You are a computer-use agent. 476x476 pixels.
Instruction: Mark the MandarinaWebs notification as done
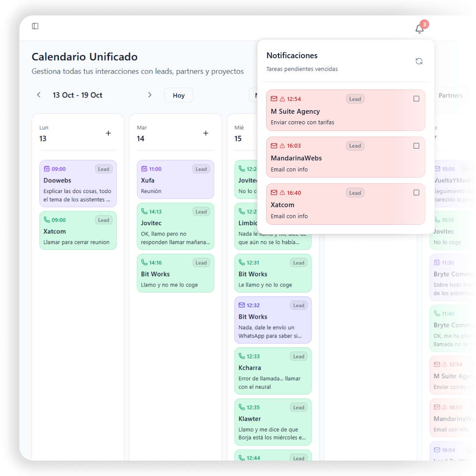tap(416, 146)
